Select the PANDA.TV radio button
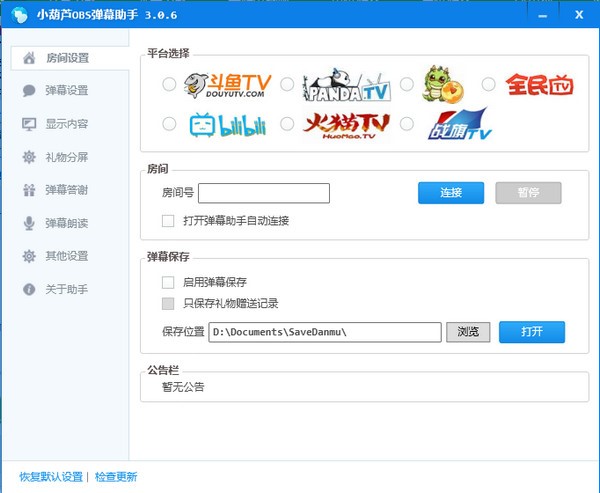The image size is (600, 493). [x=287, y=84]
